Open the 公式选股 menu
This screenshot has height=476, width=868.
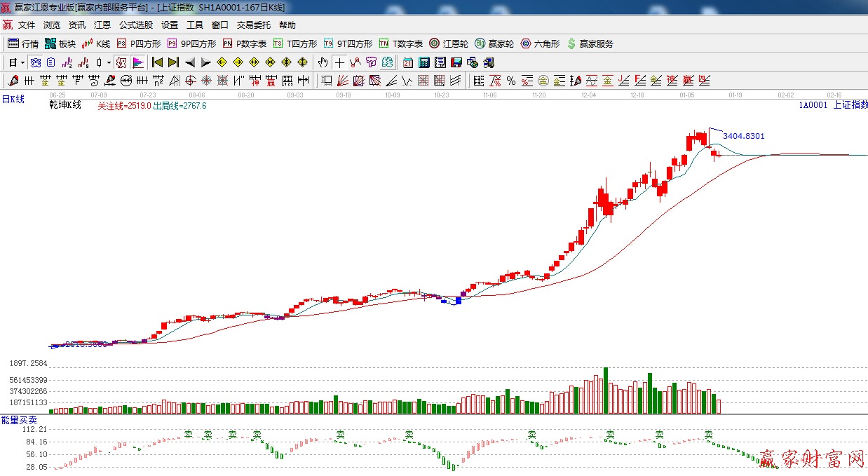coord(135,25)
